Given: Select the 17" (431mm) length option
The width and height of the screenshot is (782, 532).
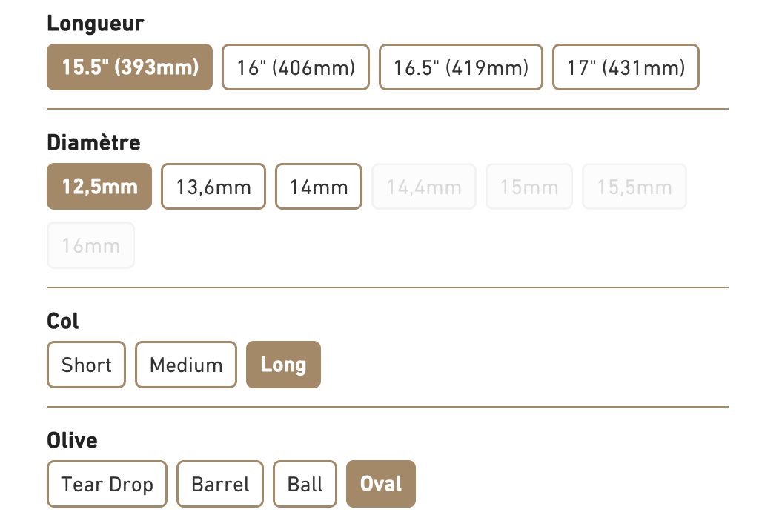Looking at the screenshot, I should [x=626, y=67].
